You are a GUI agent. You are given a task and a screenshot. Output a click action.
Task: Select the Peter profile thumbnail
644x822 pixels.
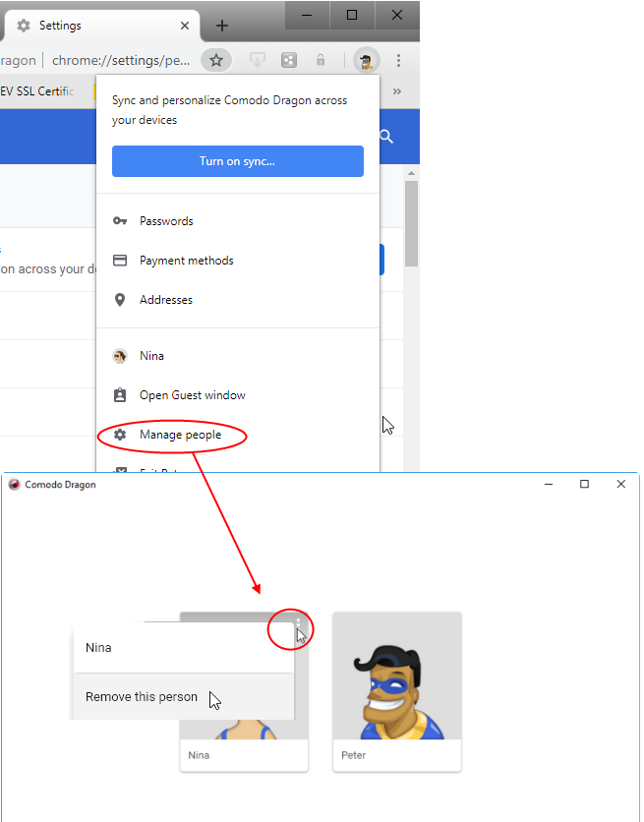397,676
